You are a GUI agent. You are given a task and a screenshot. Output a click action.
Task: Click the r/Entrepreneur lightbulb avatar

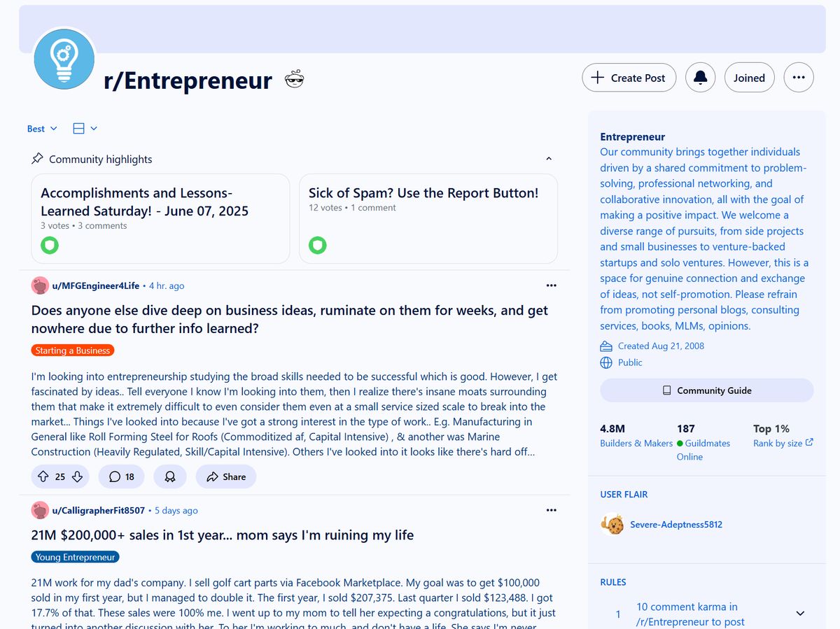coord(64,59)
